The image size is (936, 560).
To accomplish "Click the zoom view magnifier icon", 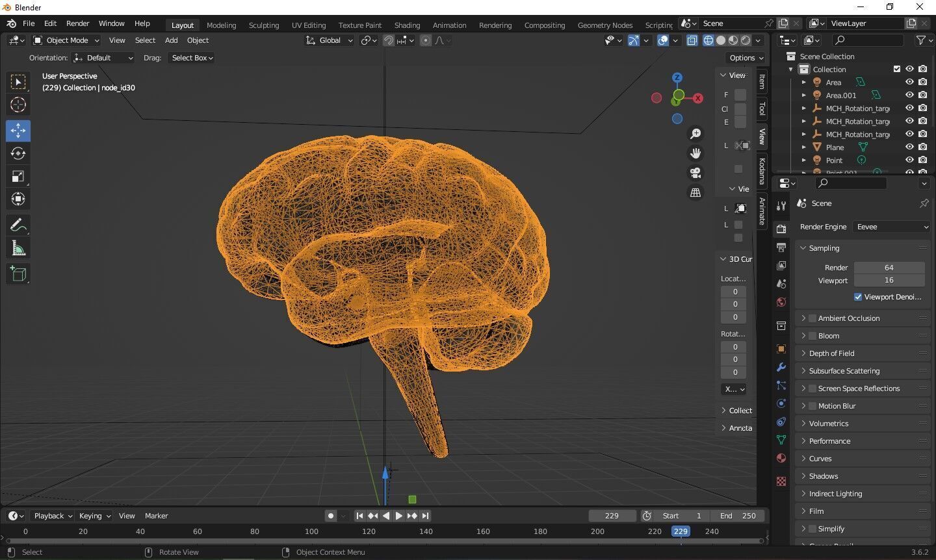I will pyautogui.click(x=695, y=134).
